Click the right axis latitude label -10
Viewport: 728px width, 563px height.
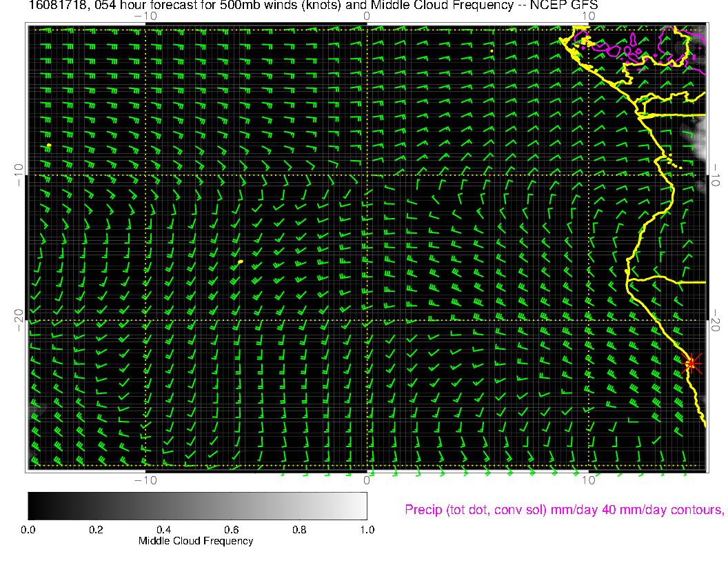click(715, 175)
